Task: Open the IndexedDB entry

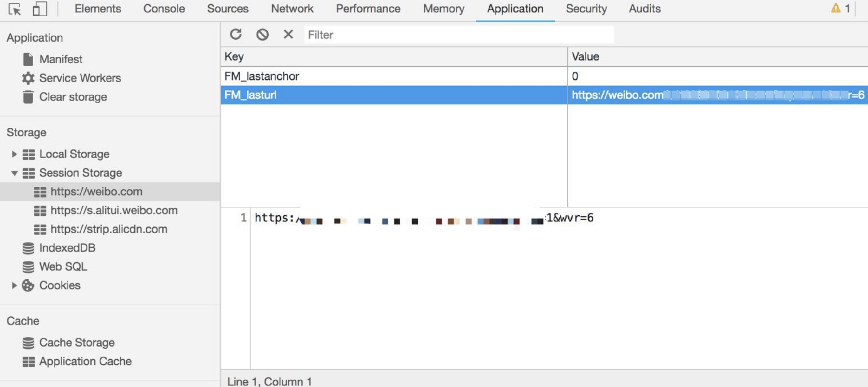Action: [67, 248]
